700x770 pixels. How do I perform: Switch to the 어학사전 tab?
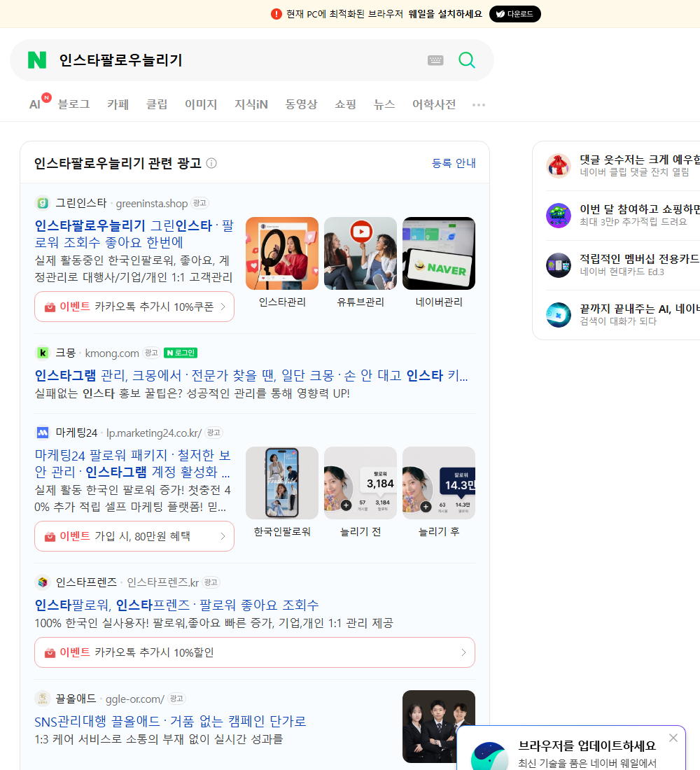coord(434,104)
